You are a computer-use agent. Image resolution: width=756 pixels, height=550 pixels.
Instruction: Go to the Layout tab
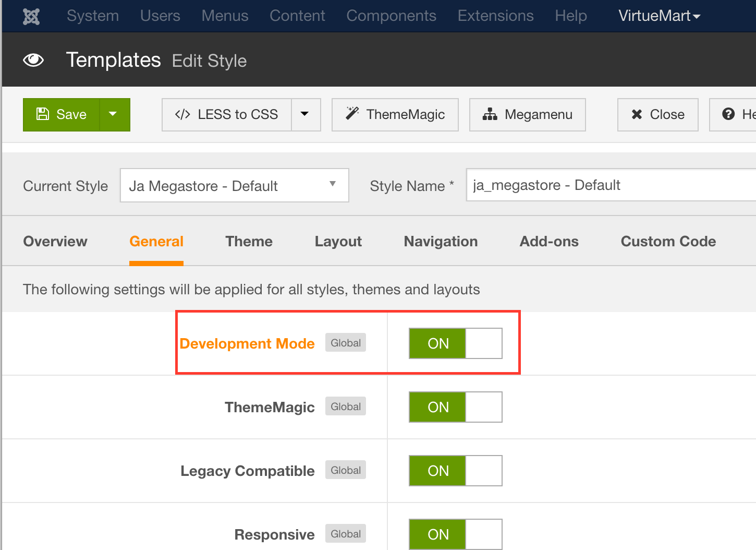click(338, 241)
